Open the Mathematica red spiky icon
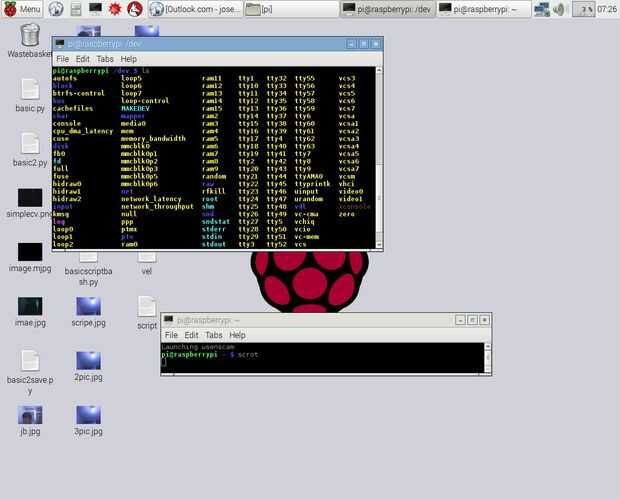The width and height of the screenshot is (620, 499). pos(115,9)
